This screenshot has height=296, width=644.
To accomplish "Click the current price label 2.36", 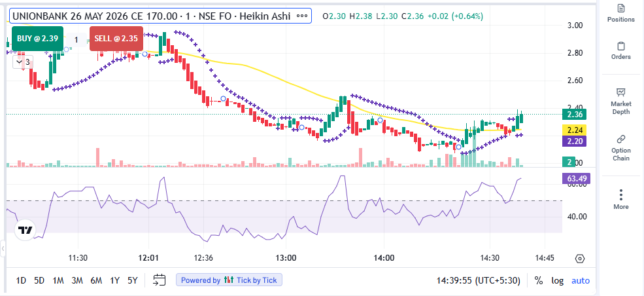I will point(574,115).
